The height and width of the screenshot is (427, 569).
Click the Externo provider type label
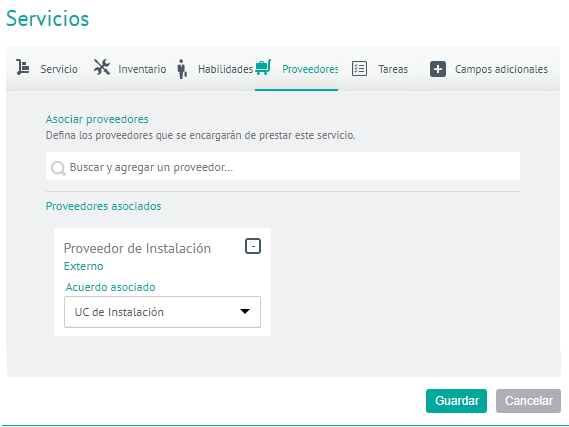tap(83, 266)
